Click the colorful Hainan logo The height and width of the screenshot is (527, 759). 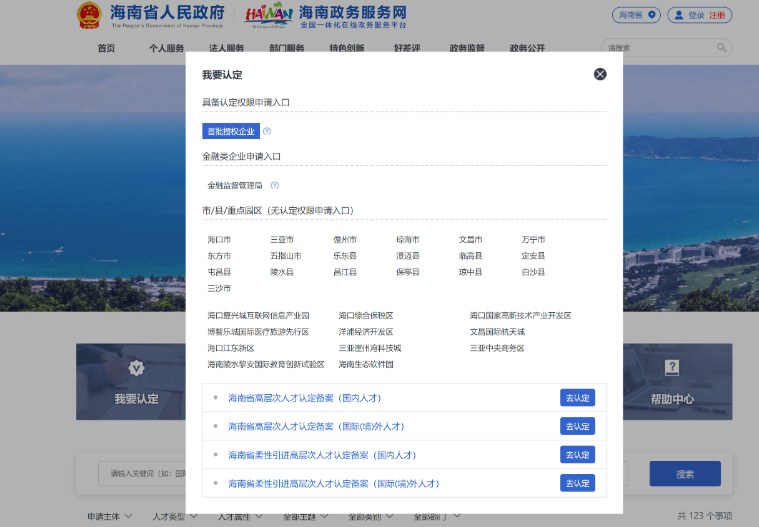[270, 15]
